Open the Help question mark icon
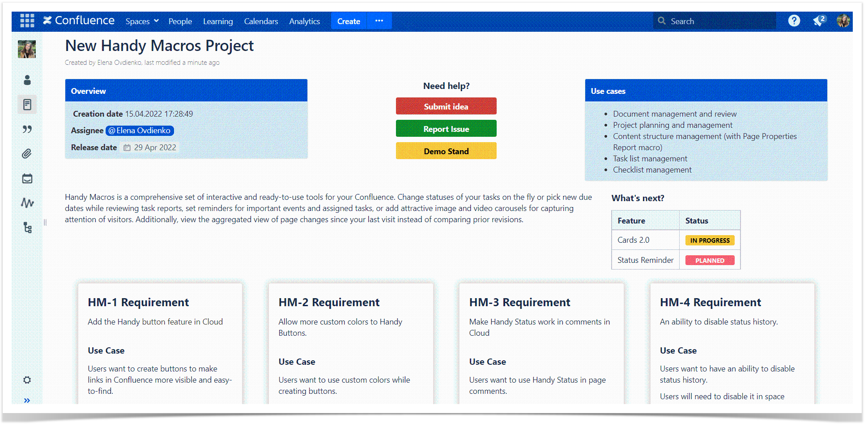Viewport: 868px width, 426px height. (794, 21)
